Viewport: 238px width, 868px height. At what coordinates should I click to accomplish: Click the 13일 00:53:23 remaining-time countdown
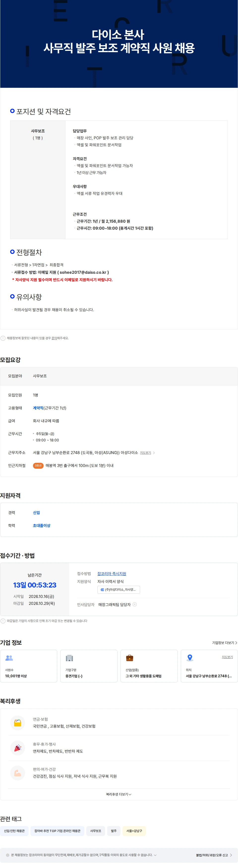coord(35,585)
